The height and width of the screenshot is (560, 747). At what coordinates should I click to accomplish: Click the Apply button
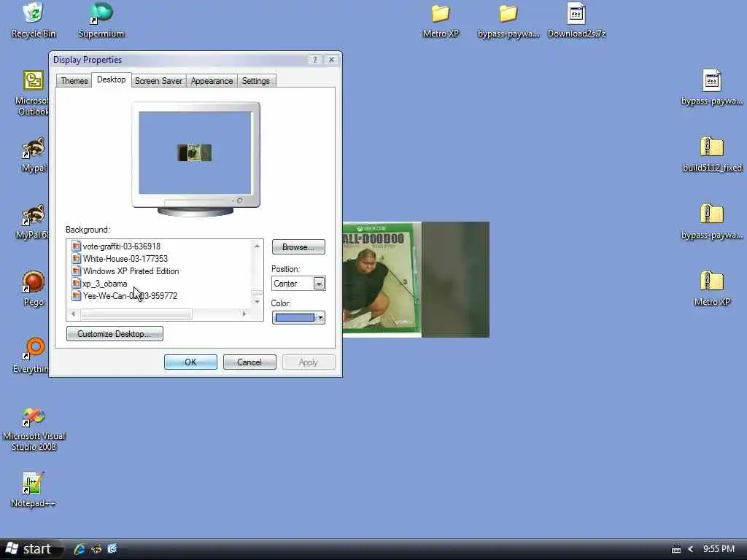pyautogui.click(x=309, y=362)
